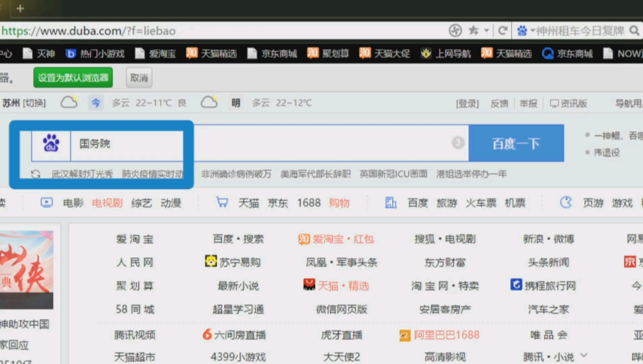The width and height of the screenshot is (643, 364).
Task: Open the 综艺 category
Action: pos(142,203)
